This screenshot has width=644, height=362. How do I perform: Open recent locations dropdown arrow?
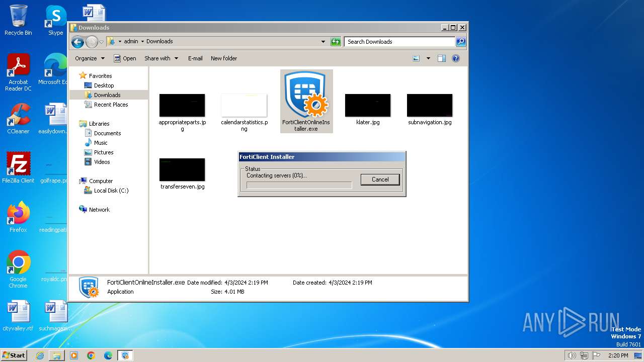[x=102, y=42]
